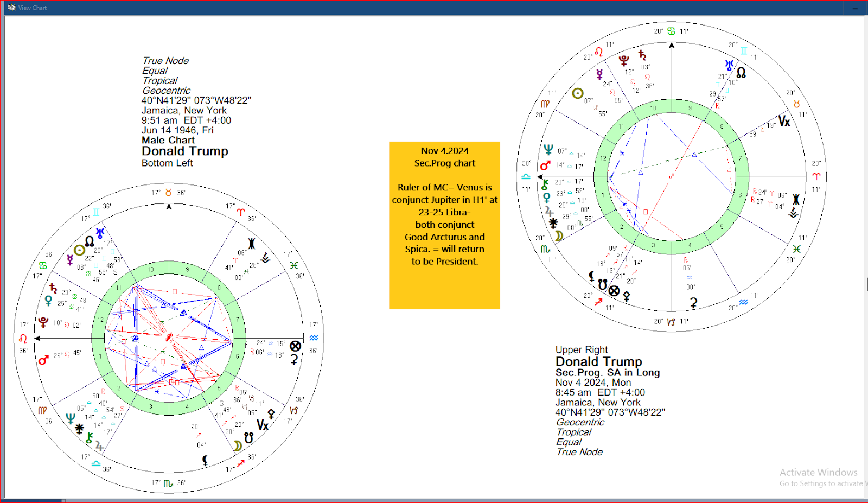Select natal Saturn glyph at 23° Cancer
868x503 pixels.
(x=53, y=288)
